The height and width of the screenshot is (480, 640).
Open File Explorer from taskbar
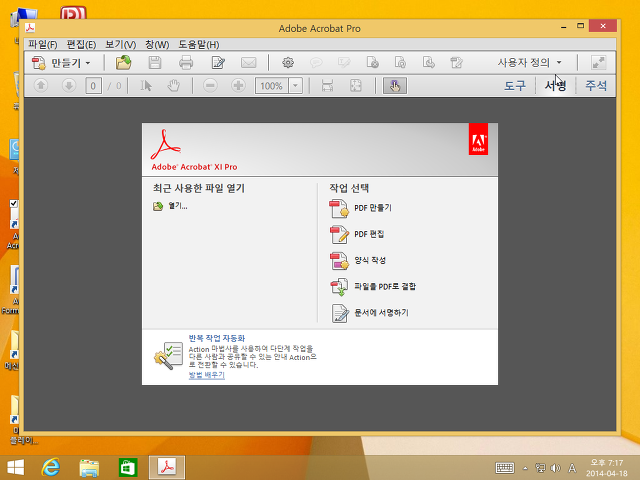click(x=89, y=467)
